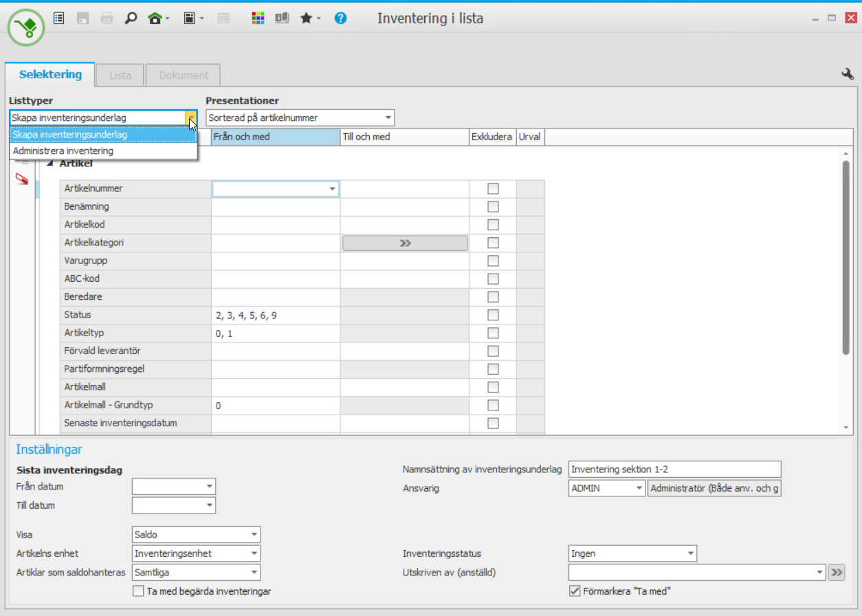Click the colorful grid icon in toolbar
The image size is (862, 616).
pyautogui.click(x=258, y=19)
